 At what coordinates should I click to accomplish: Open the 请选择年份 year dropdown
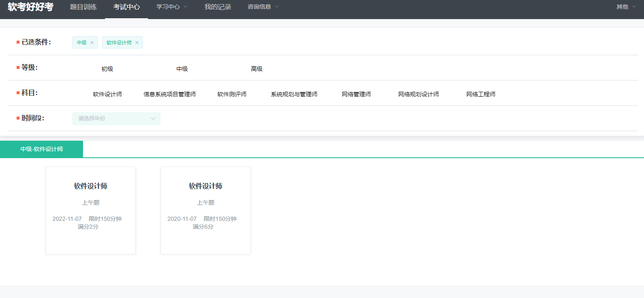[116, 119]
